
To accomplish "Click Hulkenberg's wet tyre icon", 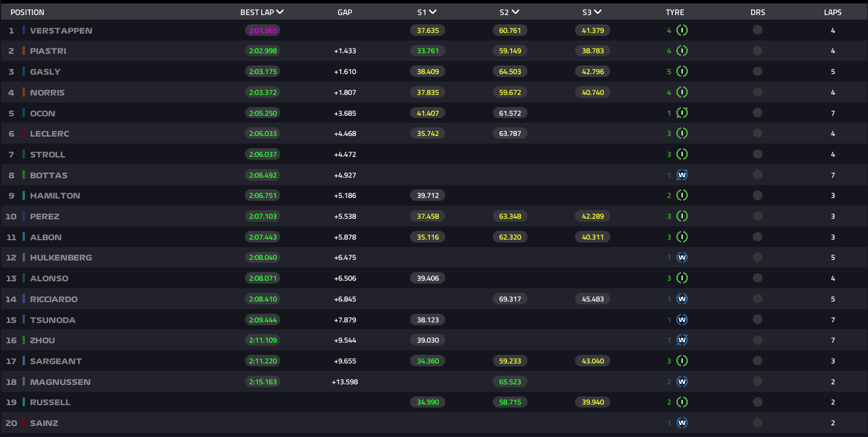I will coord(682,258).
